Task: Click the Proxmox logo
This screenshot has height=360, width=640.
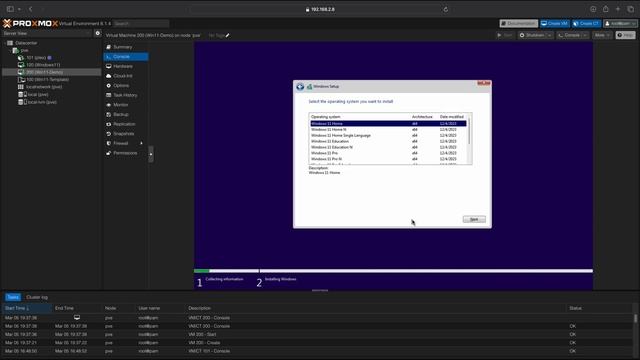Action: (x=30, y=23)
